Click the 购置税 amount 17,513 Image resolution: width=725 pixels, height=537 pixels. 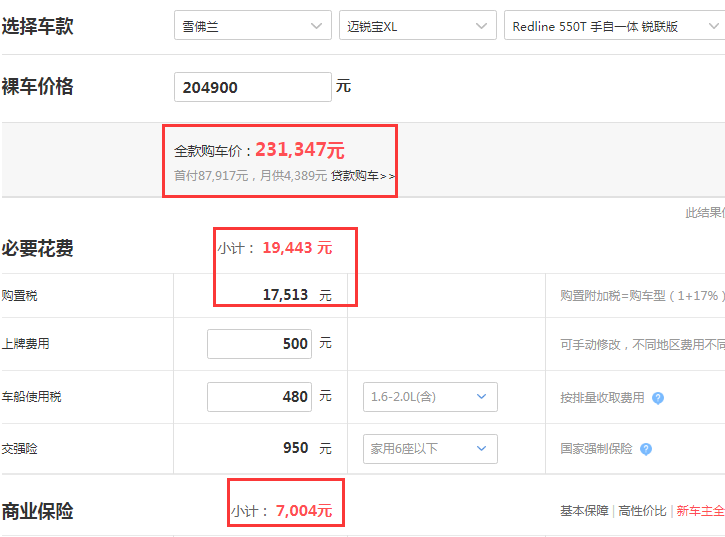[285, 295]
